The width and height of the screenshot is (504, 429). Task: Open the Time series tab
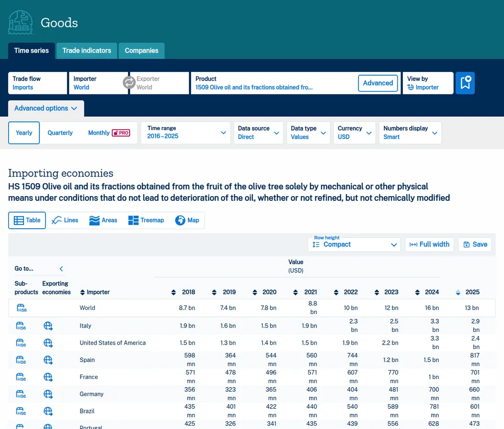(32, 51)
